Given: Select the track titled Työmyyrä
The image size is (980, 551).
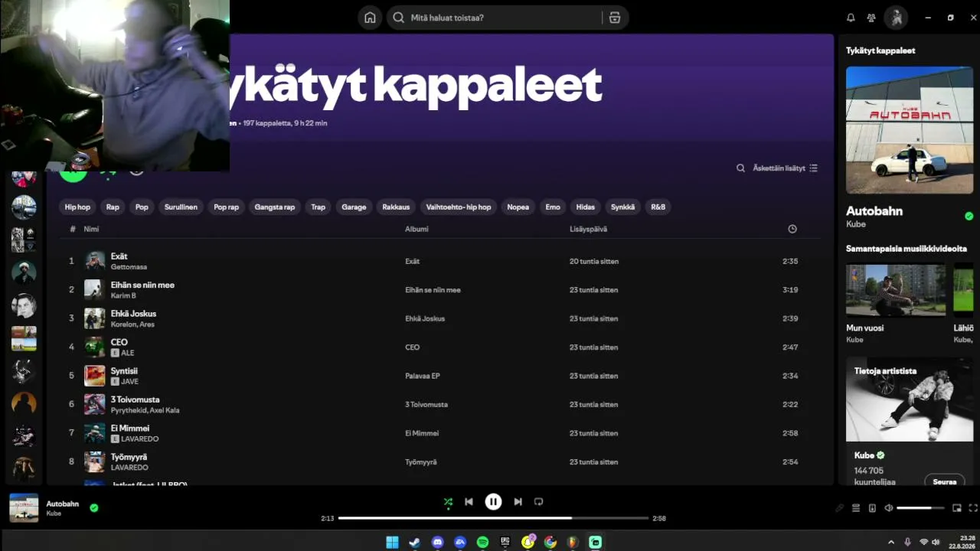Looking at the screenshot, I should tap(129, 457).
